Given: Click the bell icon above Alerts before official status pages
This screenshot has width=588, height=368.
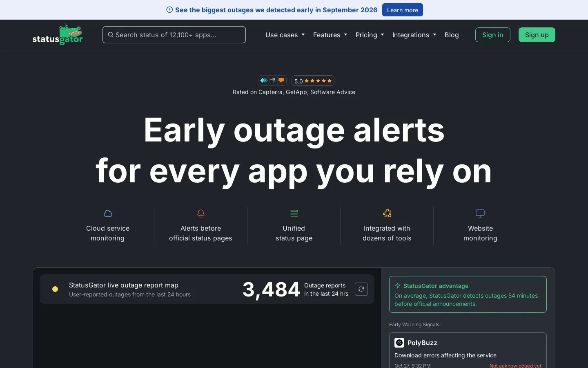Looking at the screenshot, I should pyautogui.click(x=200, y=213).
